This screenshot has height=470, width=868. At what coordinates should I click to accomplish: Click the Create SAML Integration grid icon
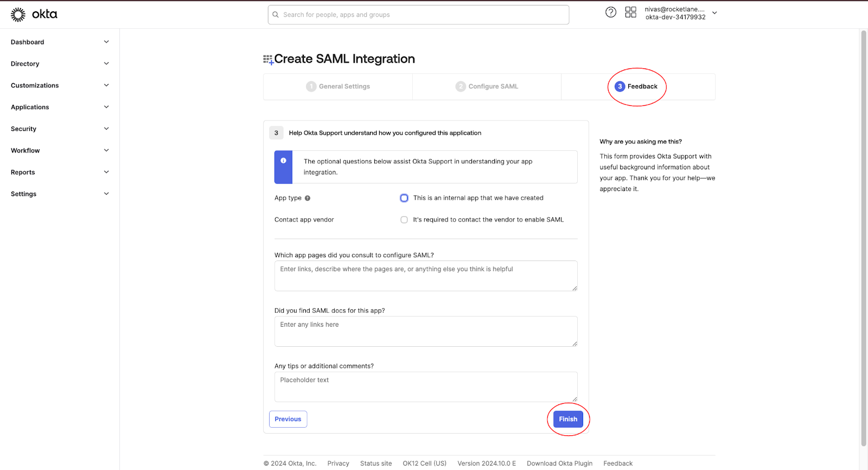point(268,60)
